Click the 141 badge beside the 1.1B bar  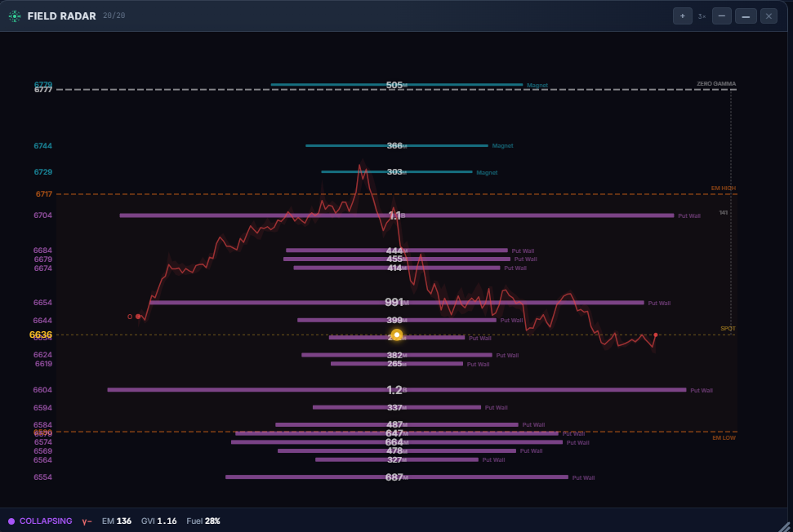[x=722, y=213]
